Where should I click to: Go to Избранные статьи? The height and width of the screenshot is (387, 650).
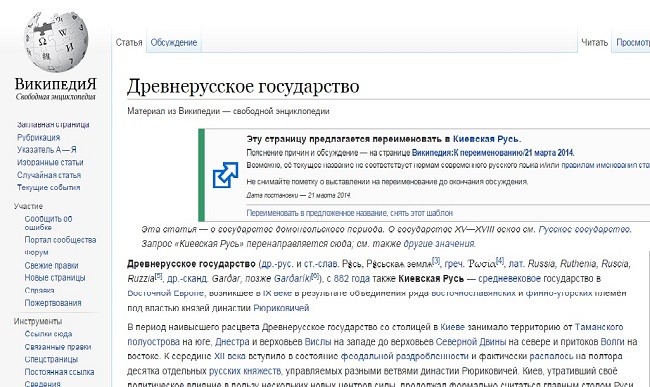point(50,162)
